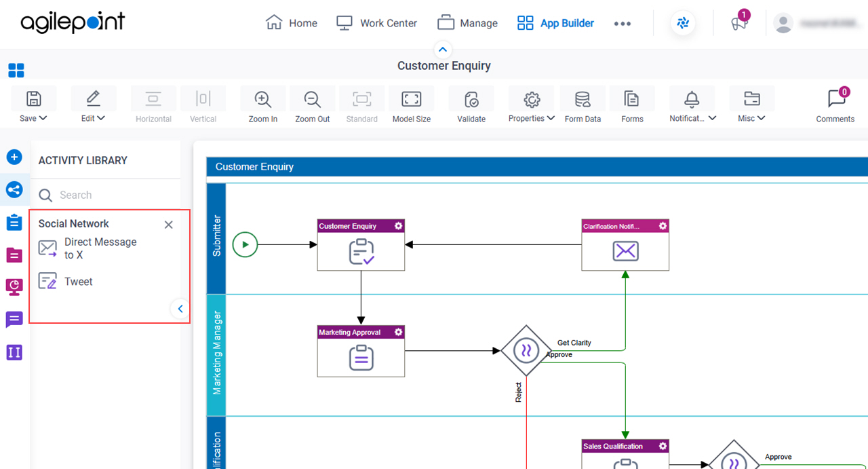This screenshot has height=469, width=868.
Task: Click the Standard zoom icon
Action: tap(362, 99)
